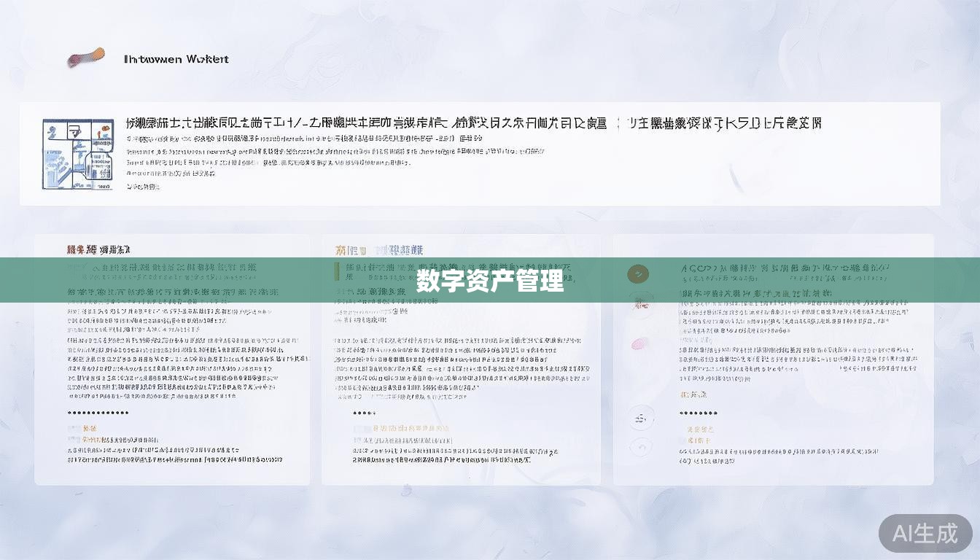The width and height of the screenshot is (980, 560).
Task: Click the dark olive round icon in right card
Action: (x=638, y=274)
